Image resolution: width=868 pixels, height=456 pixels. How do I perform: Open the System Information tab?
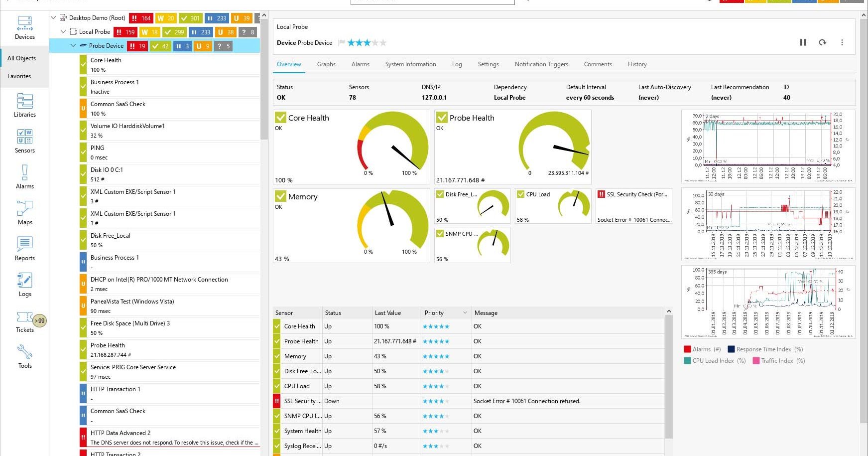tap(410, 64)
